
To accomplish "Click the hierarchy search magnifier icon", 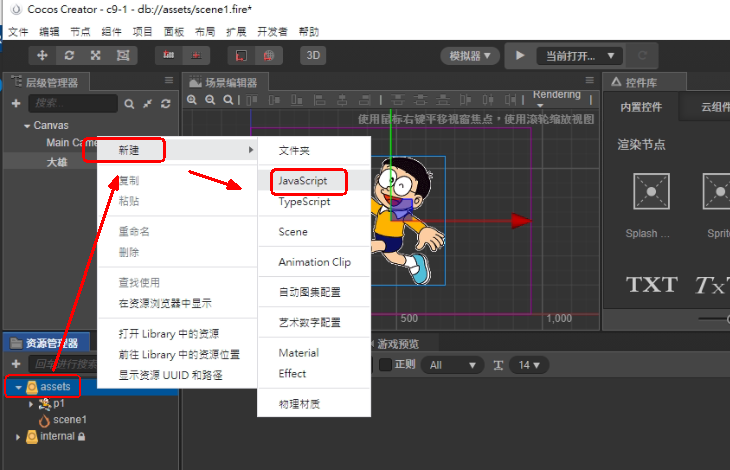I will point(129,104).
